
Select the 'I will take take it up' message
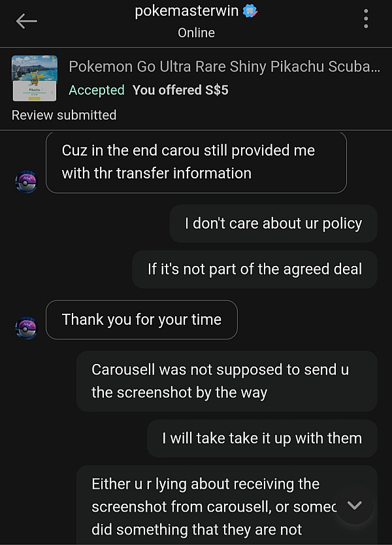262,438
